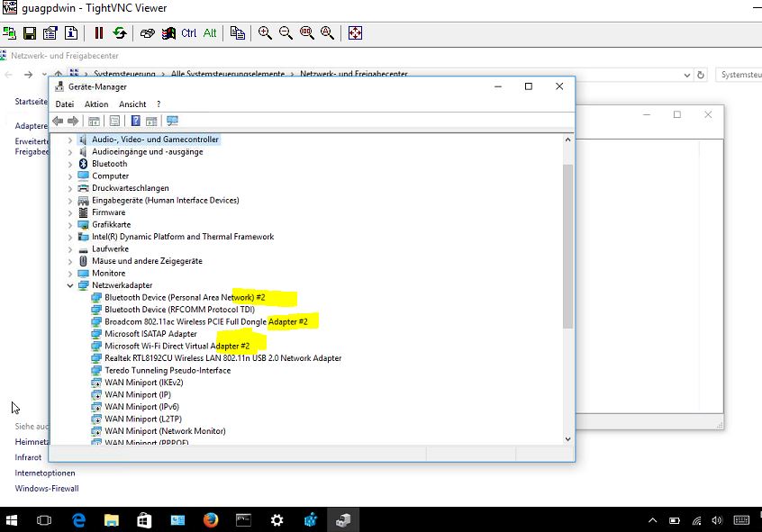Image resolution: width=762 pixels, height=532 pixels.
Task: Expand the Grafikkarte category
Action: pyautogui.click(x=70, y=225)
